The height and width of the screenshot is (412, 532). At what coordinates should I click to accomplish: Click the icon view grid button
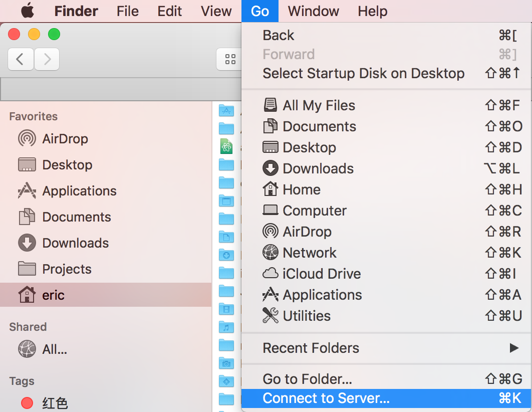[229, 59]
